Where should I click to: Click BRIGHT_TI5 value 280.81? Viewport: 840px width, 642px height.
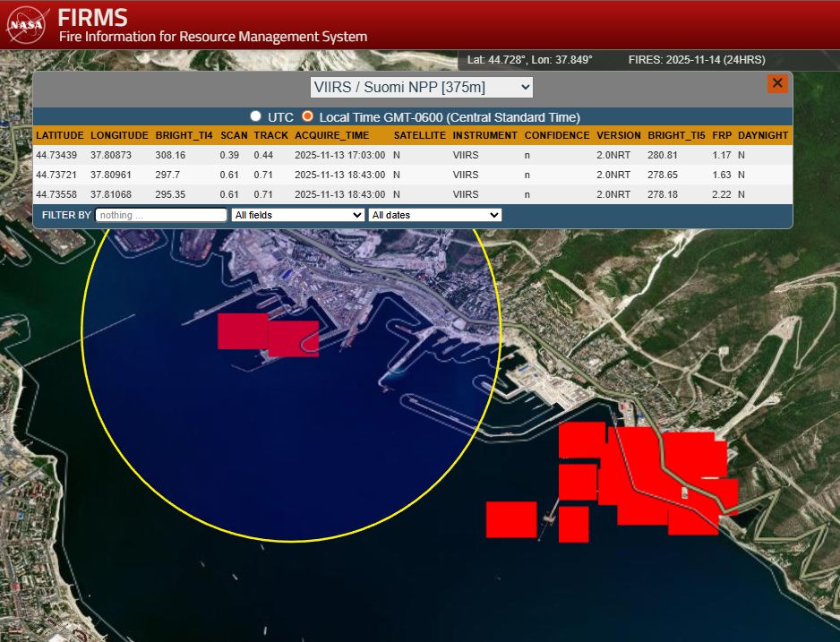click(x=662, y=155)
